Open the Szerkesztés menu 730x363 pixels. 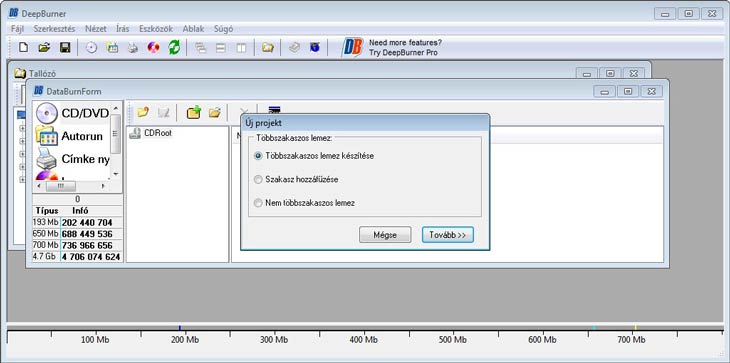click(54, 29)
